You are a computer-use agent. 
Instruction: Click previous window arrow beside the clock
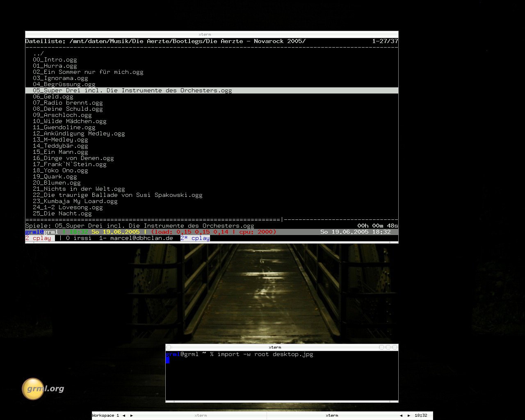click(x=401, y=415)
